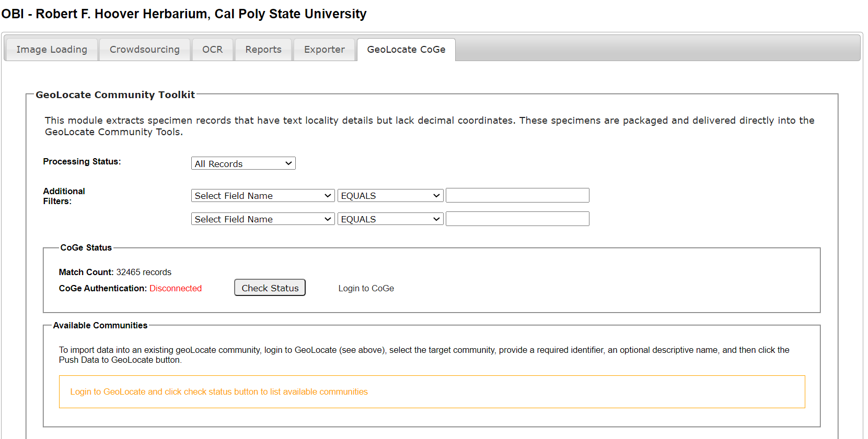Click the GeoLocate CoGe tab
This screenshot has height=439, width=868.
406,50
